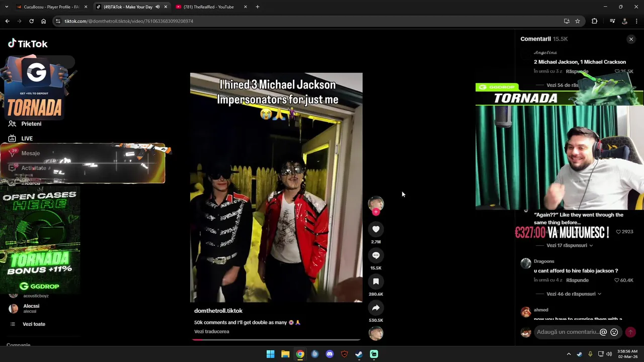Open the Chrome three-dot menu

point(636,21)
